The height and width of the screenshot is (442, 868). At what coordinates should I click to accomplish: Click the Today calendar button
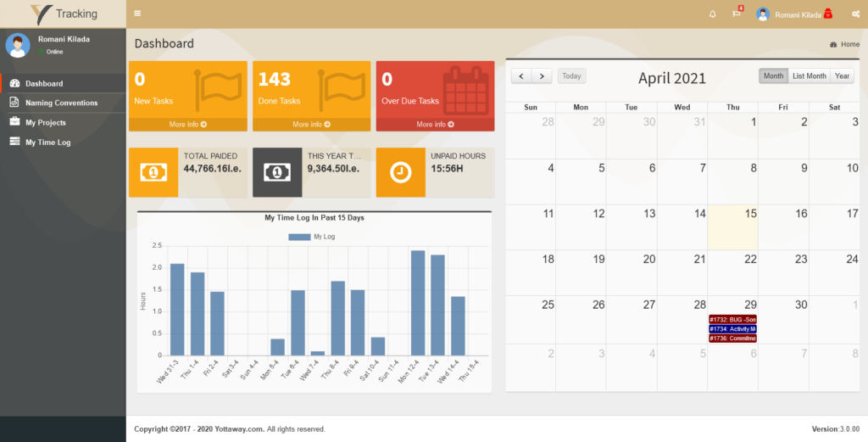[x=571, y=76]
